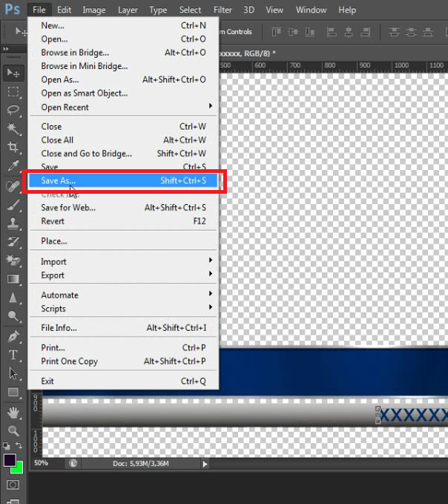Expand the Automate submenu

(123, 295)
